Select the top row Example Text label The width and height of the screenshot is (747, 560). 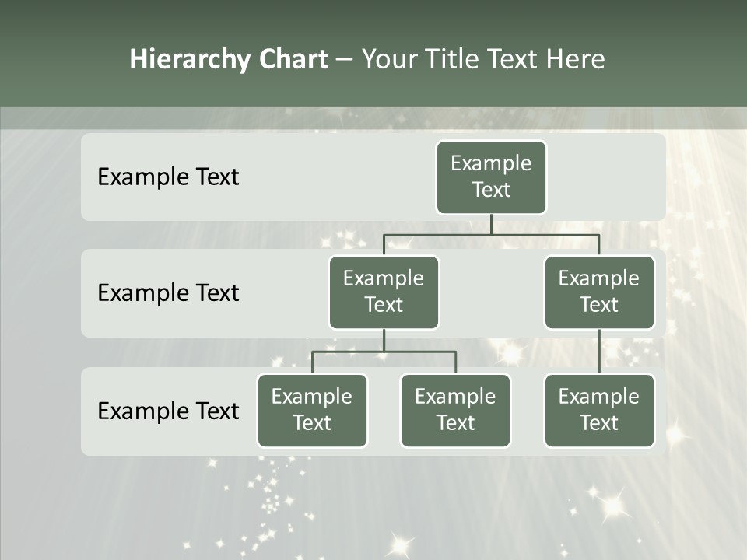click(x=167, y=177)
